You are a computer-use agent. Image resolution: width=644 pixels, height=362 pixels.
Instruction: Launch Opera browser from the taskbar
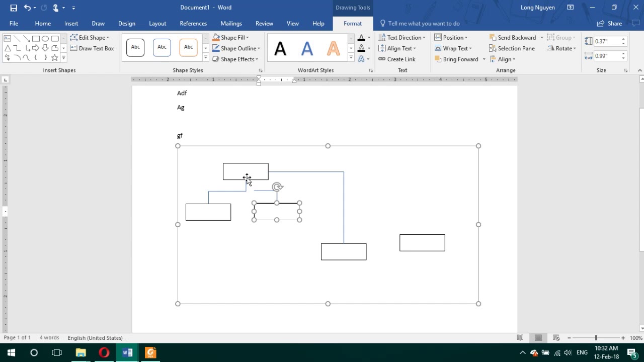coord(104,353)
